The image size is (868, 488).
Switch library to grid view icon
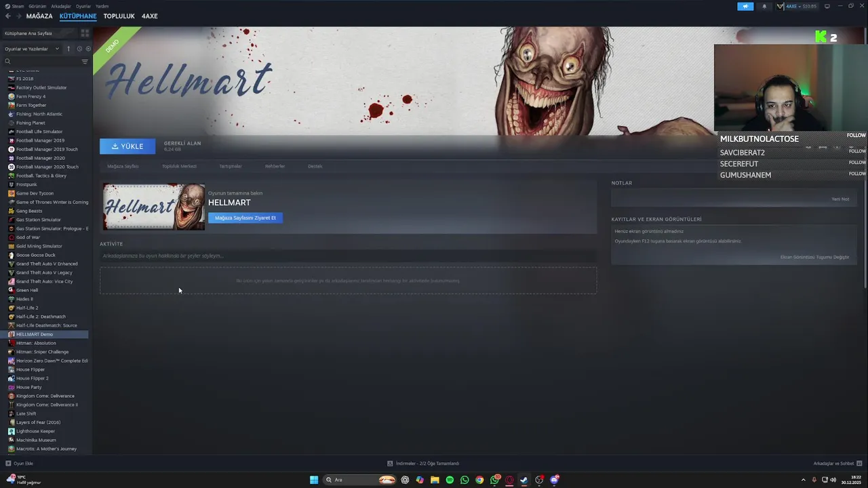tap(85, 33)
